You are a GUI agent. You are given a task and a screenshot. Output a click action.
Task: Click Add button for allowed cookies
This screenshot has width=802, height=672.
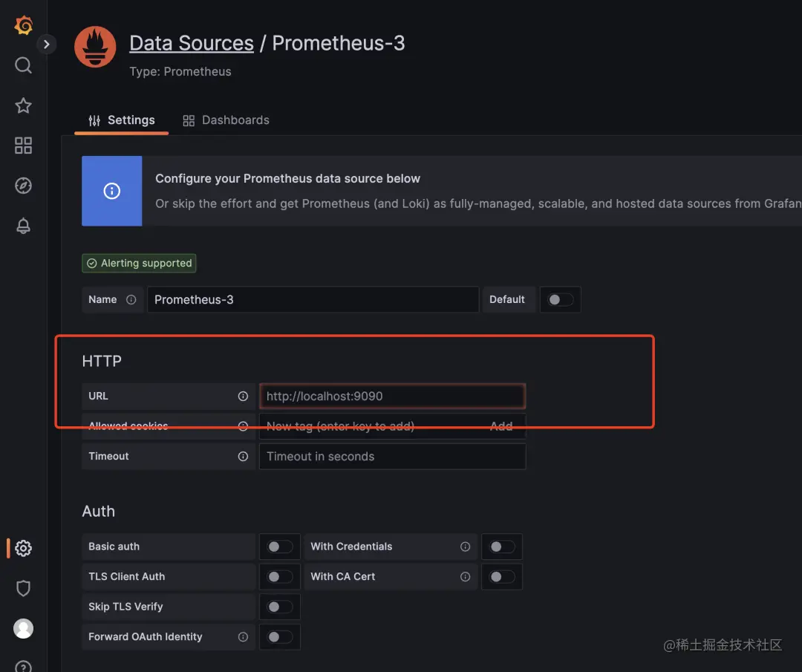(x=501, y=426)
